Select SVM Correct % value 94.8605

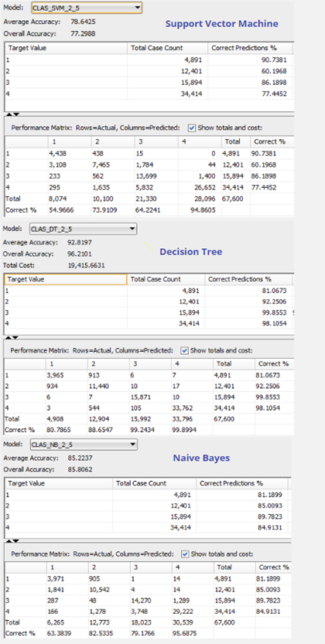(x=203, y=210)
